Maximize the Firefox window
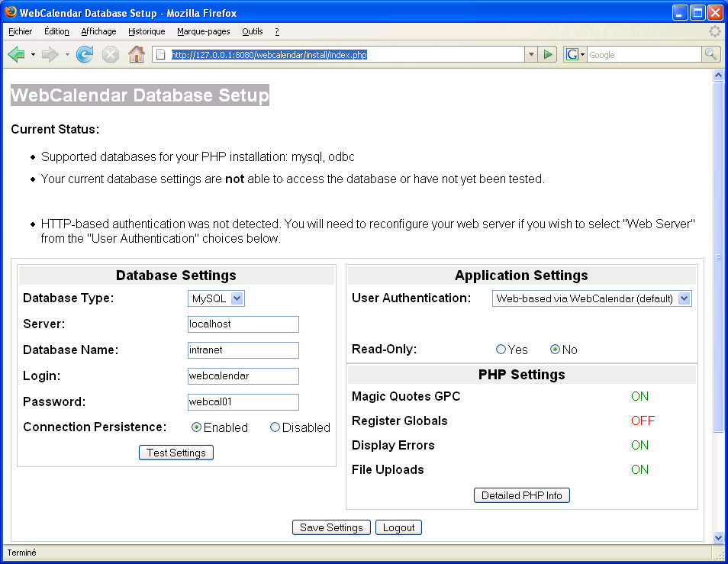This screenshot has width=728, height=564. coord(697,12)
